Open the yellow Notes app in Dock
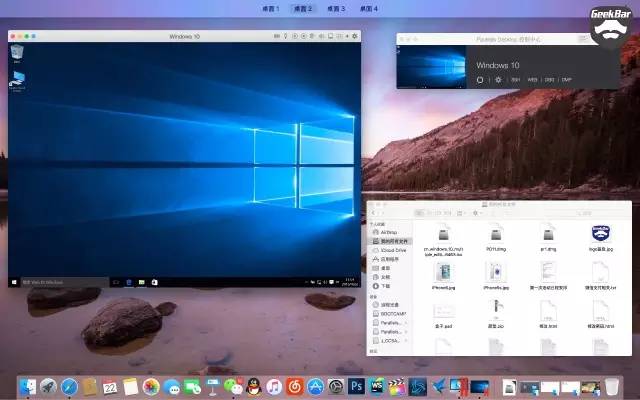Image resolution: width=640 pixels, height=400 pixels. tap(131, 387)
